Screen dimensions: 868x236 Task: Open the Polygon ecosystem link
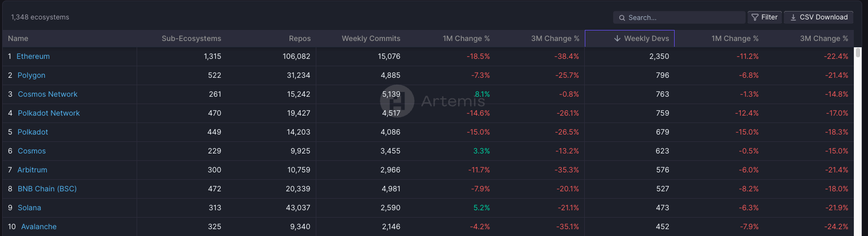(x=32, y=75)
